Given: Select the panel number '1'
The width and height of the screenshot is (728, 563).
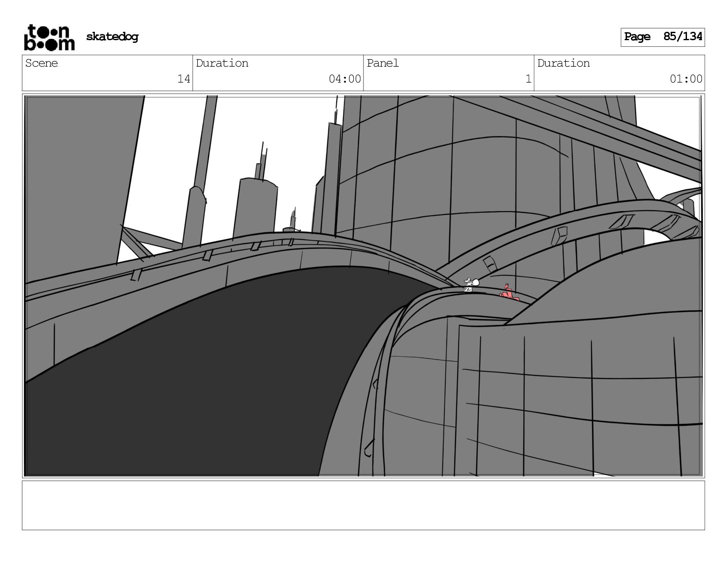Looking at the screenshot, I should point(528,79).
